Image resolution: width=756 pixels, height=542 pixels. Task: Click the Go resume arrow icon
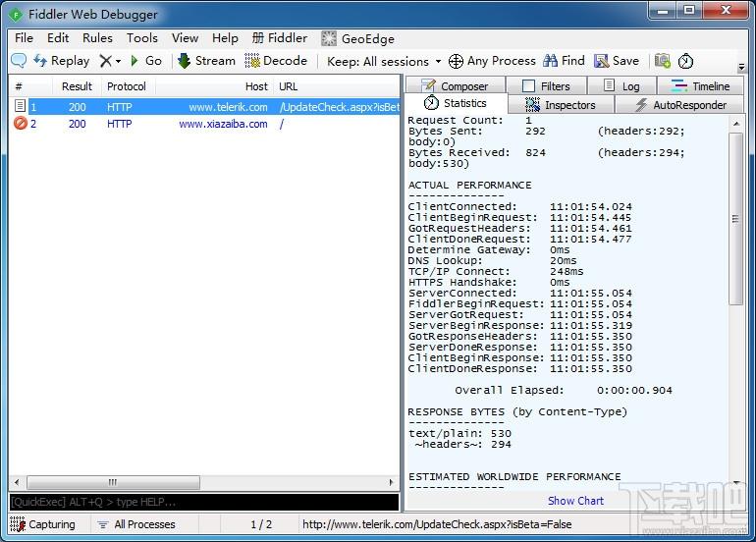coord(135,61)
